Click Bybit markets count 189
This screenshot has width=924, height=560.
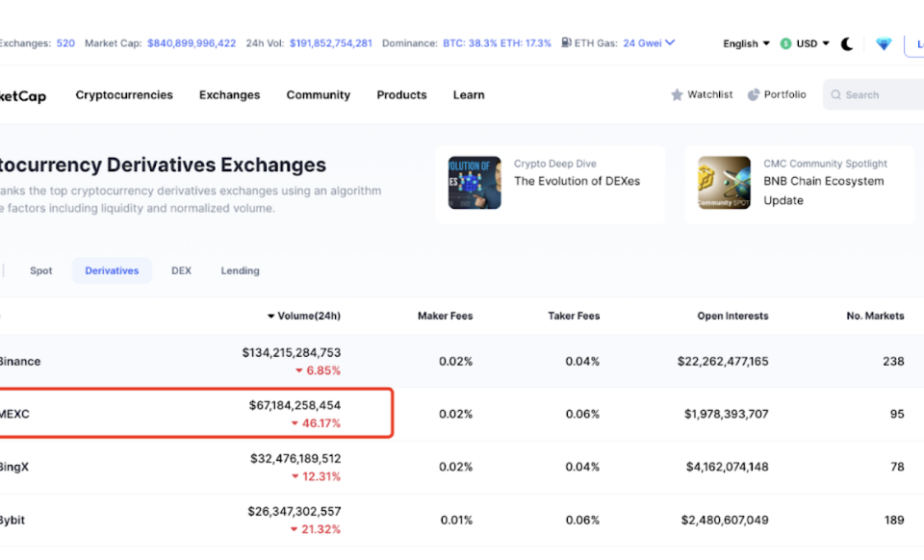tap(894, 520)
